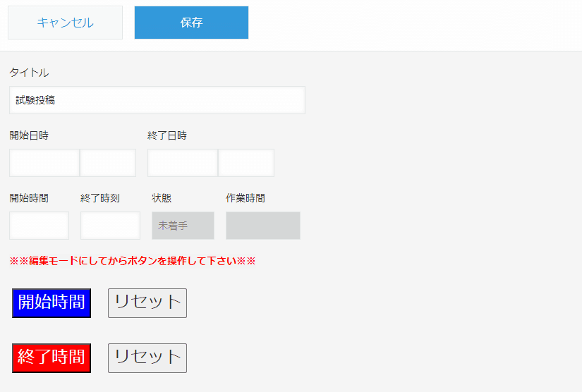Click the disabled 状態 field showing 未着手
The height and width of the screenshot is (392, 582).
click(x=183, y=226)
